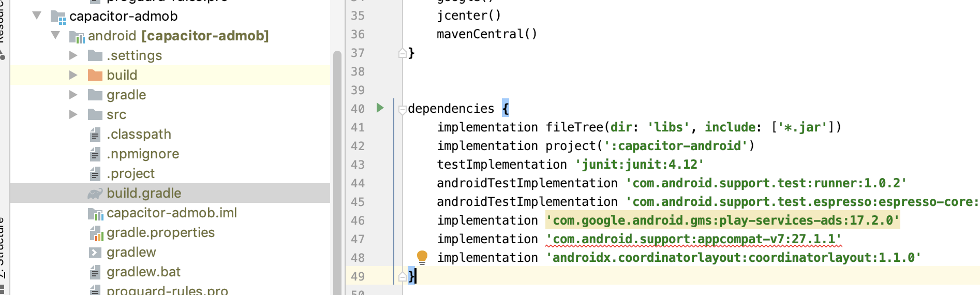Click line number 46 in gutter
980x295 pixels.
pos(358,220)
